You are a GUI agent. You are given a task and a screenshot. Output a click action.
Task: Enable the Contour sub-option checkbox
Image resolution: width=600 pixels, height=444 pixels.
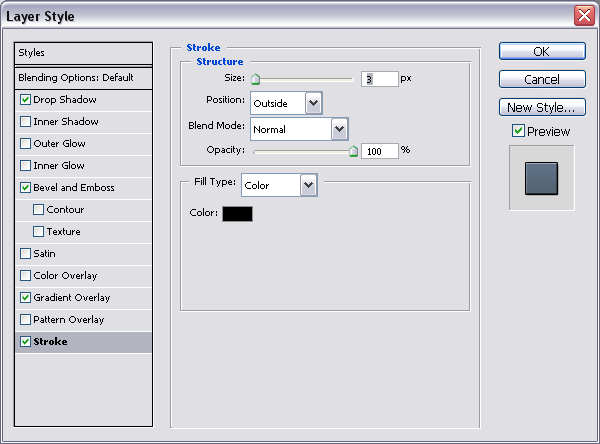(x=39, y=210)
